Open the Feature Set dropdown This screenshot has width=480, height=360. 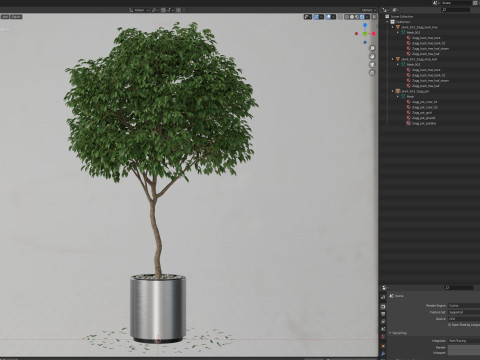(x=464, y=312)
